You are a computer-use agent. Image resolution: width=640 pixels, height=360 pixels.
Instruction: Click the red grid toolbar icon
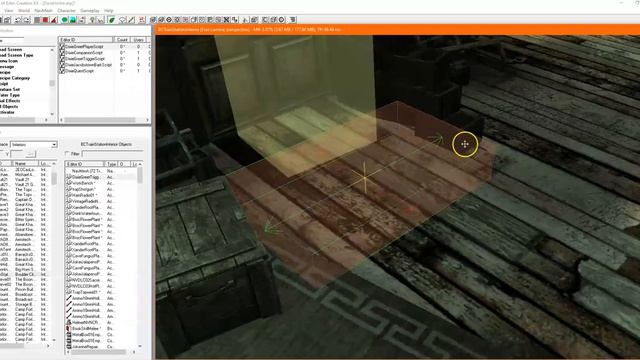click(x=142, y=20)
